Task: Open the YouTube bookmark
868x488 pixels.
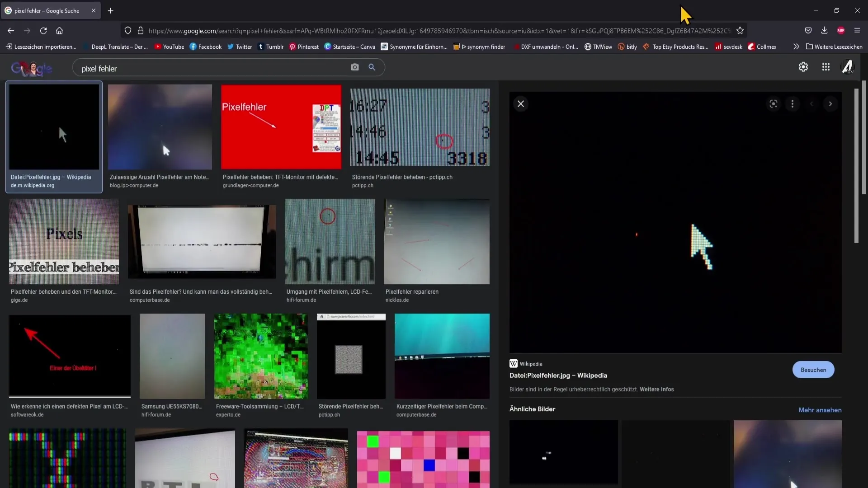Action: click(169, 47)
